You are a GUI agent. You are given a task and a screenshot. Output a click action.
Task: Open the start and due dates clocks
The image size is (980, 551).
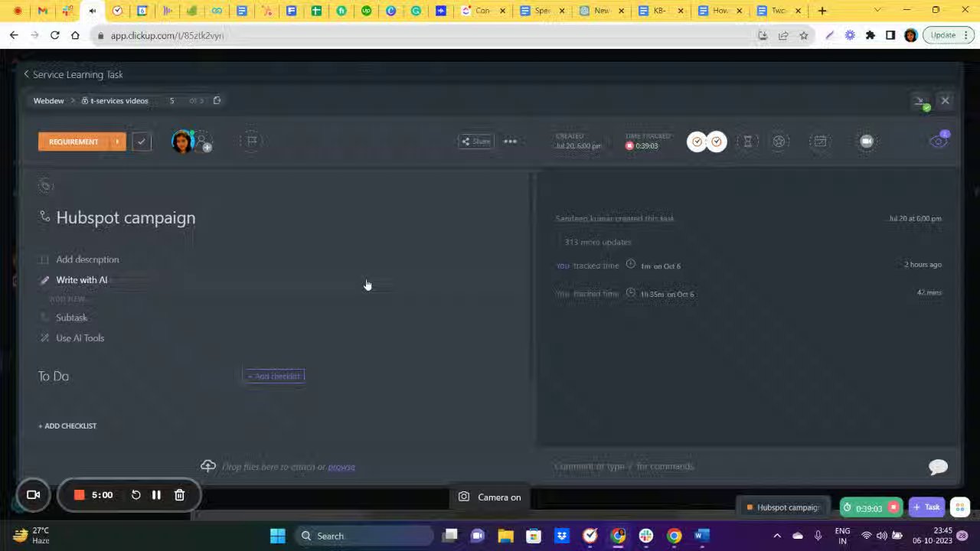click(706, 142)
